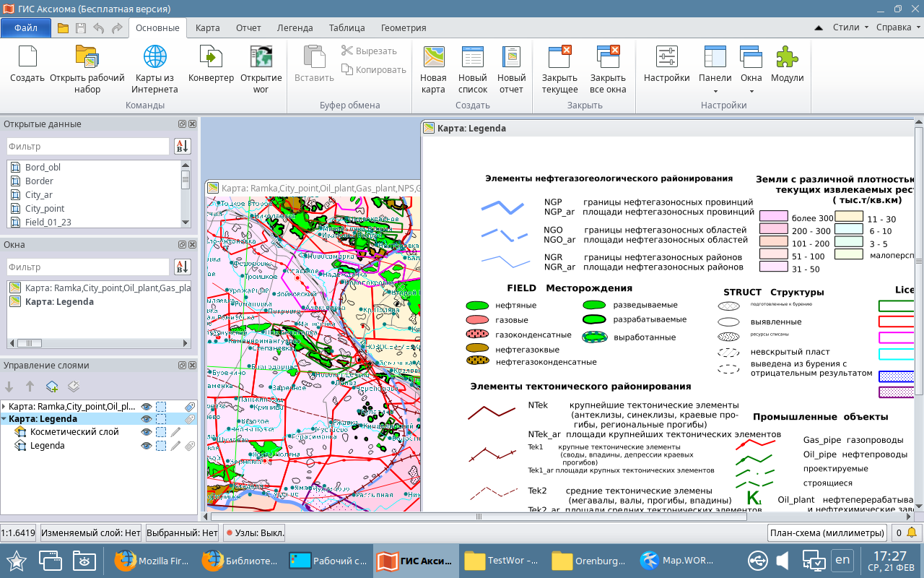This screenshot has height=578, width=924.
Task: Create a Новая карта
Action: pyautogui.click(x=433, y=69)
